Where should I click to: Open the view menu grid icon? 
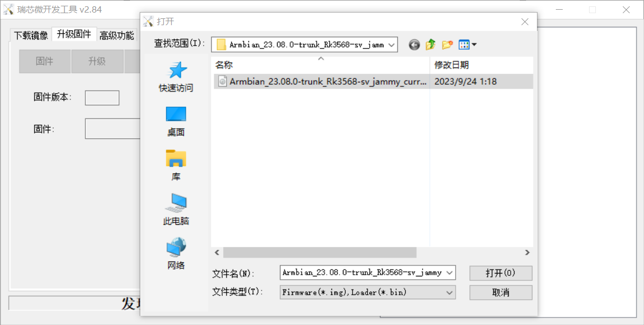point(467,45)
